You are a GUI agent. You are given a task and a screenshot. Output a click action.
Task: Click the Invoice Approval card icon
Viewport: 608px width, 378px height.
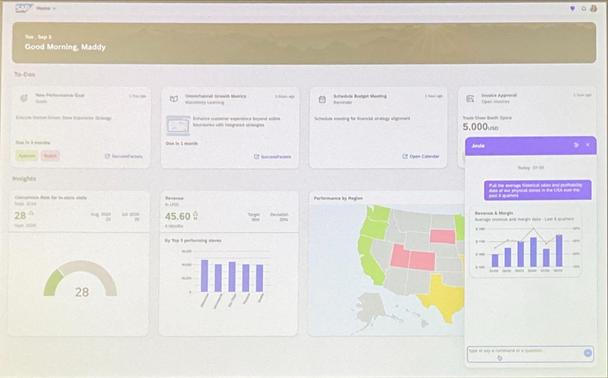[470, 98]
